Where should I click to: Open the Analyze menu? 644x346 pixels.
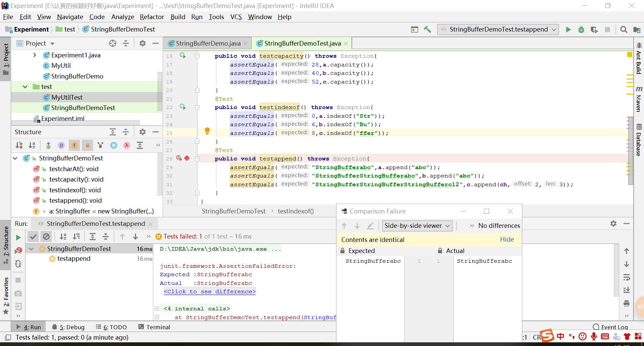[x=122, y=17]
